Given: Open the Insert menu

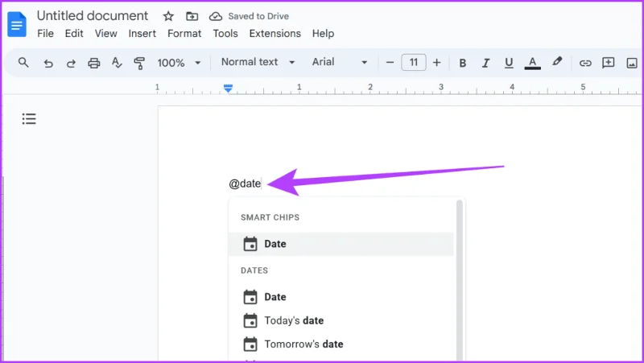Looking at the screenshot, I should tap(142, 33).
